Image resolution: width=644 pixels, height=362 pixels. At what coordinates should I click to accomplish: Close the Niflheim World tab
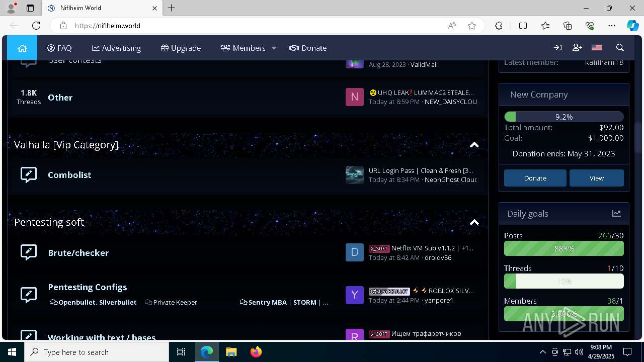[154, 8]
